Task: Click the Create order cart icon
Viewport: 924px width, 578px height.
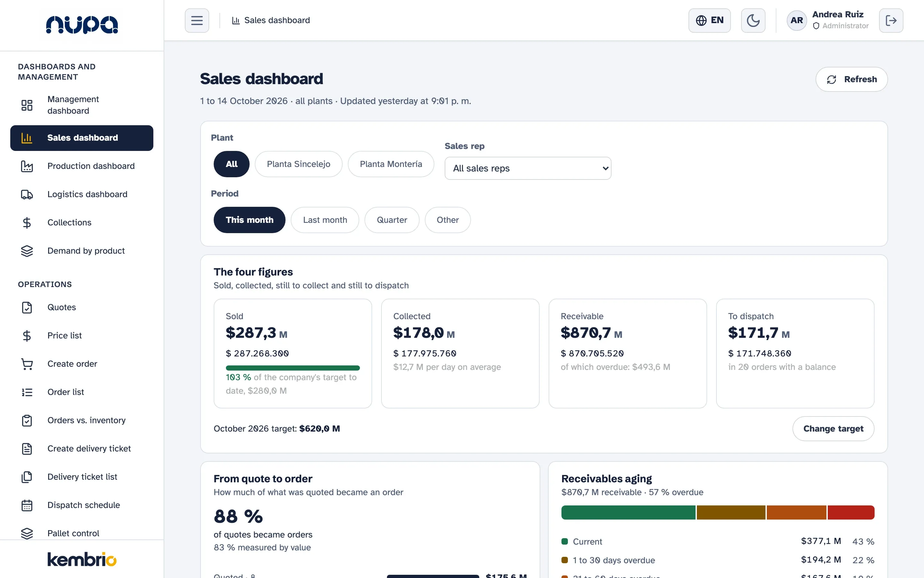Action: [27, 364]
